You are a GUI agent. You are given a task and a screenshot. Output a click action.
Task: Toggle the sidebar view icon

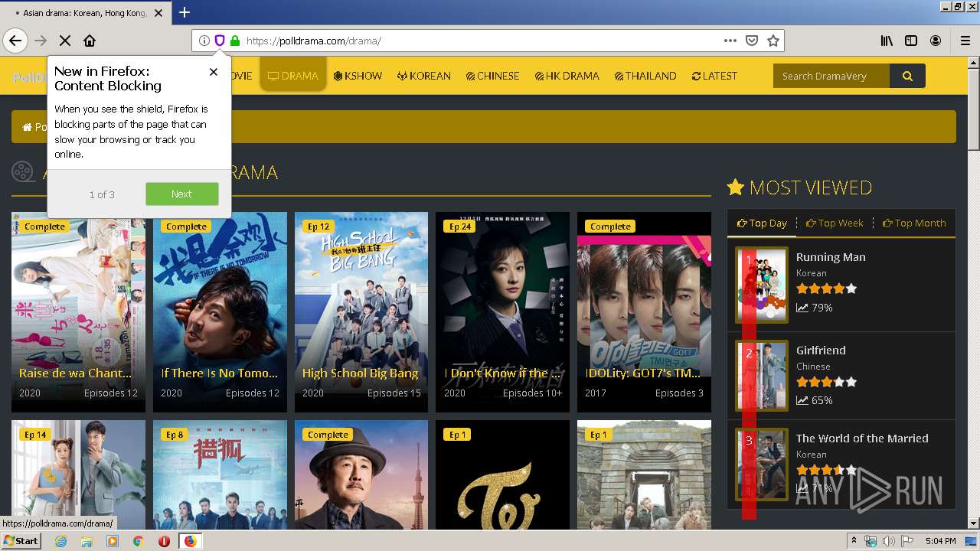(x=911, y=41)
